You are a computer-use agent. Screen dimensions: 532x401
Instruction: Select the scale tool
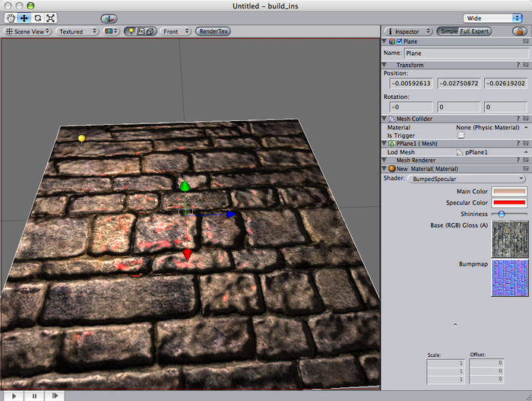[x=50, y=18]
